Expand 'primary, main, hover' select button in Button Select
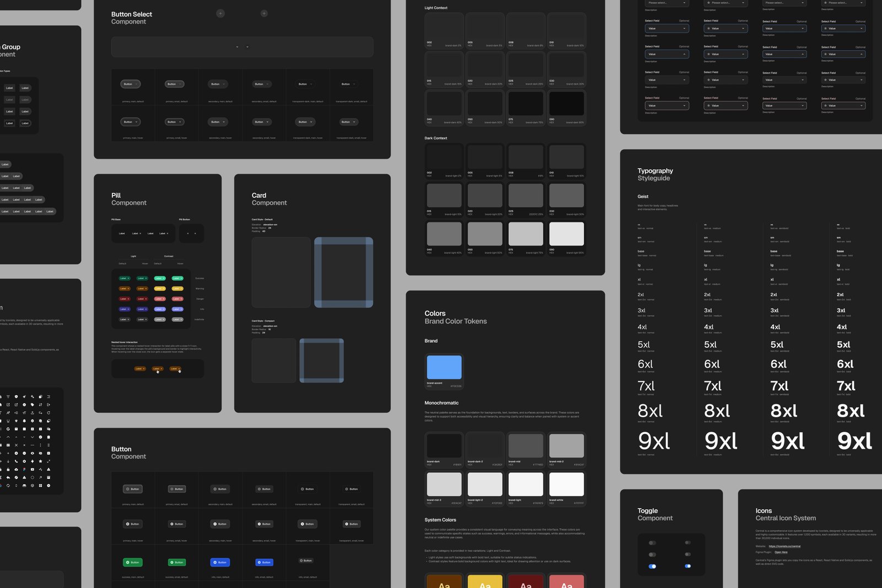The image size is (882, 588). pos(131,122)
